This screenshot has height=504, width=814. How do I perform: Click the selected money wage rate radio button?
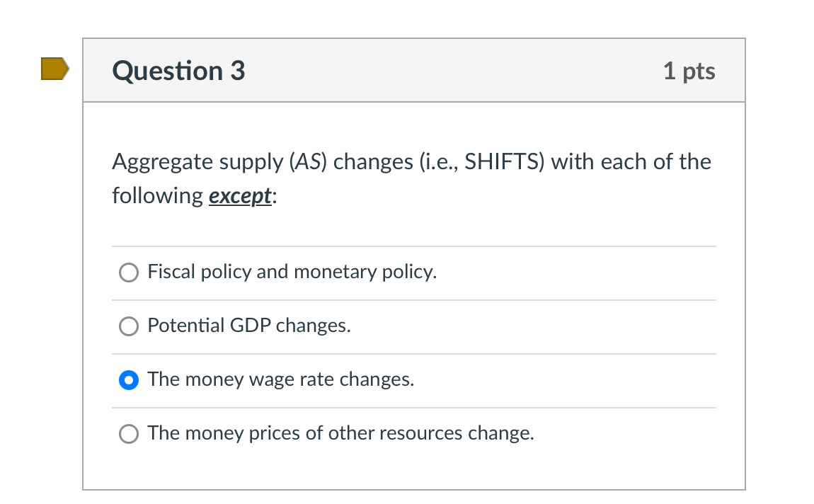click(129, 380)
